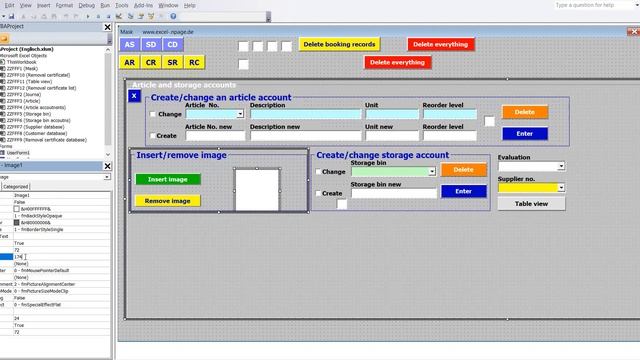Close the Project Explorer panel
This screenshot has width=640, height=360.
(x=107, y=27)
